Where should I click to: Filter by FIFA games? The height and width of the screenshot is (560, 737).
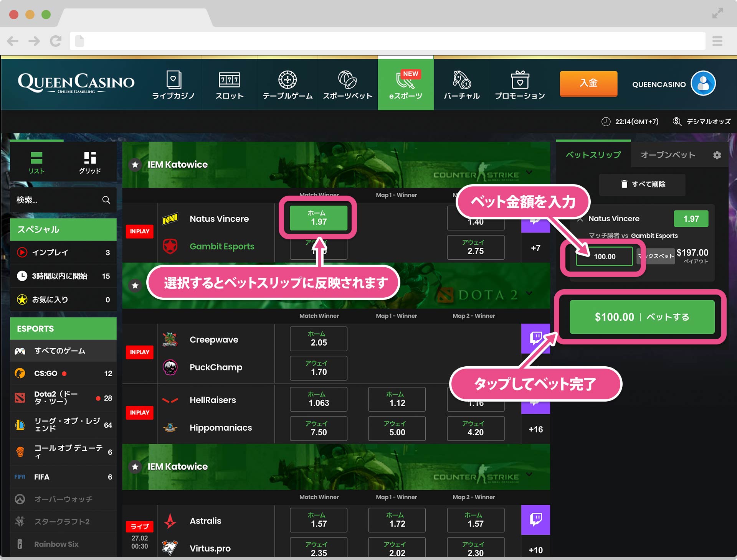click(63, 477)
